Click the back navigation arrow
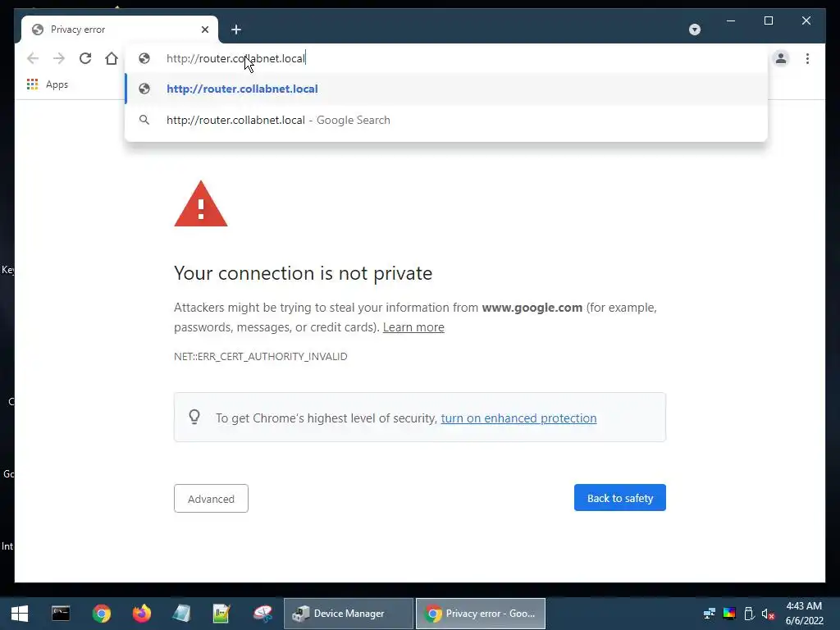 [x=33, y=58]
